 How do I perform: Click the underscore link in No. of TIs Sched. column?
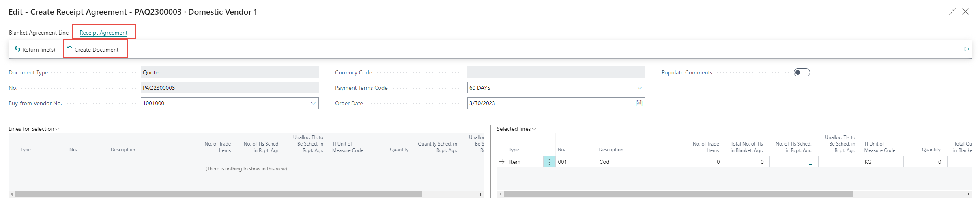810,162
